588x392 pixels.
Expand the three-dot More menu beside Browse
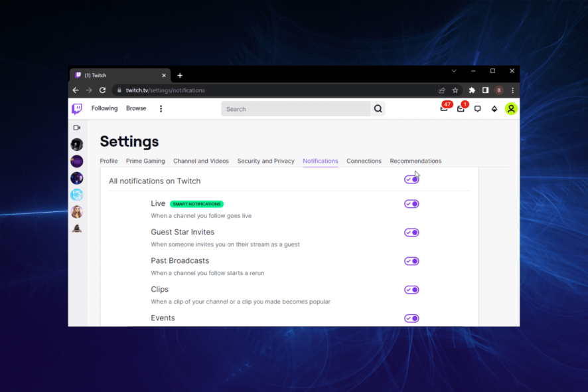[161, 109]
